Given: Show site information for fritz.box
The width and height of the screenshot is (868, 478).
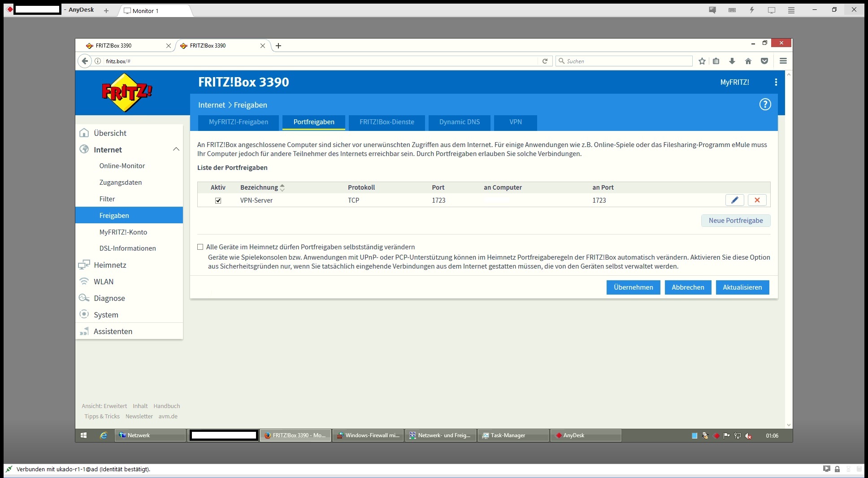Looking at the screenshot, I should point(98,61).
